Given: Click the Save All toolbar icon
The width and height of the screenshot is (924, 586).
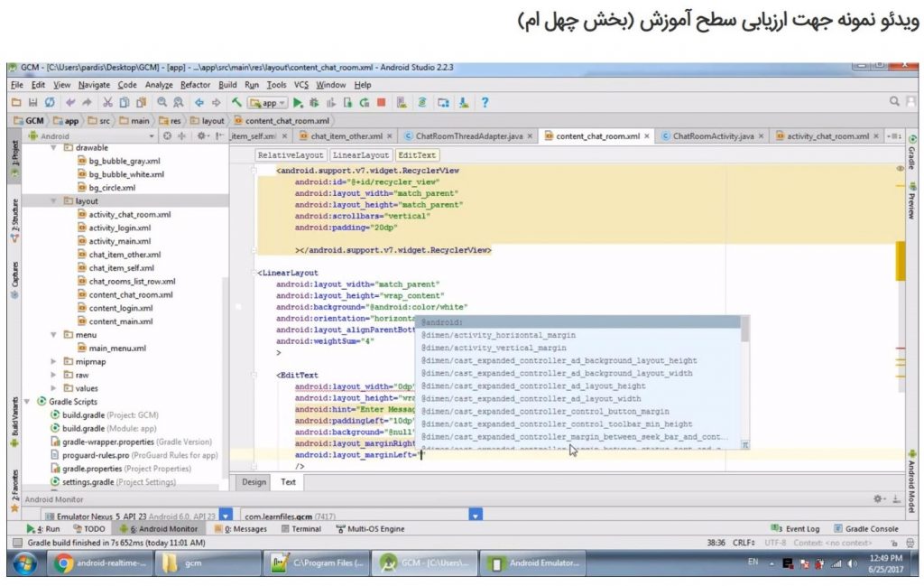Looking at the screenshot, I should 32,103.
